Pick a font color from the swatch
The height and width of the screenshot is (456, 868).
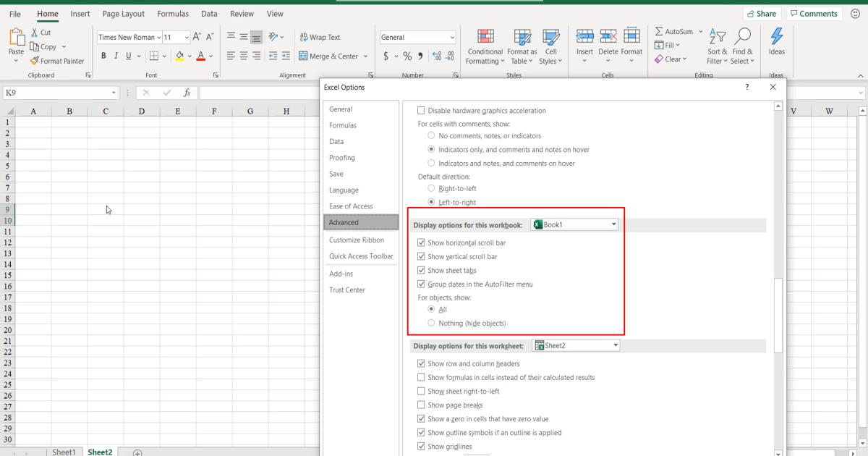[x=201, y=56]
